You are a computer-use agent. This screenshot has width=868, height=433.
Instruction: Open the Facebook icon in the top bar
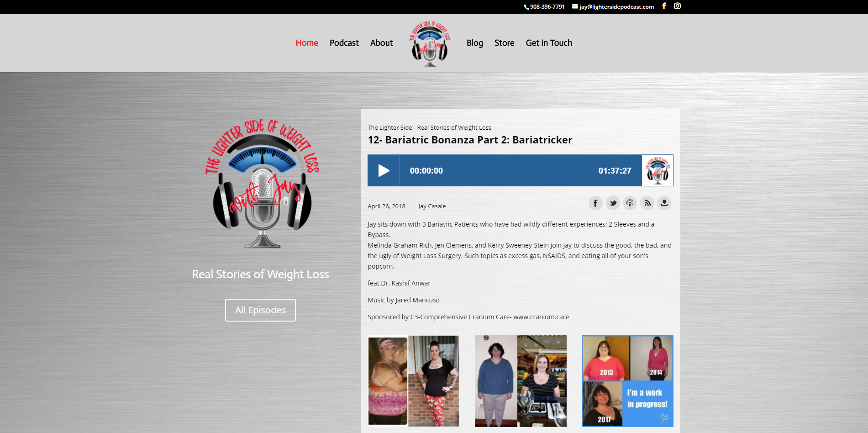(x=664, y=6)
